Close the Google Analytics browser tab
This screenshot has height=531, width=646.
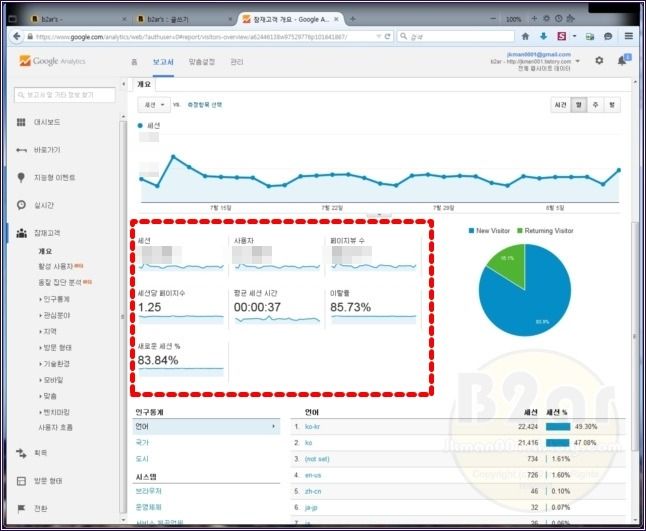pyautogui.click(x=337, y=19)
